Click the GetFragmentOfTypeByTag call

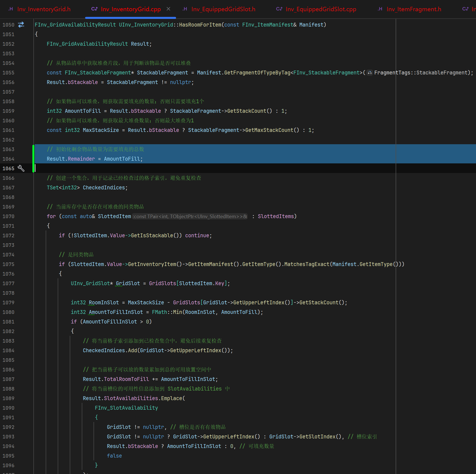click(257, 73)
